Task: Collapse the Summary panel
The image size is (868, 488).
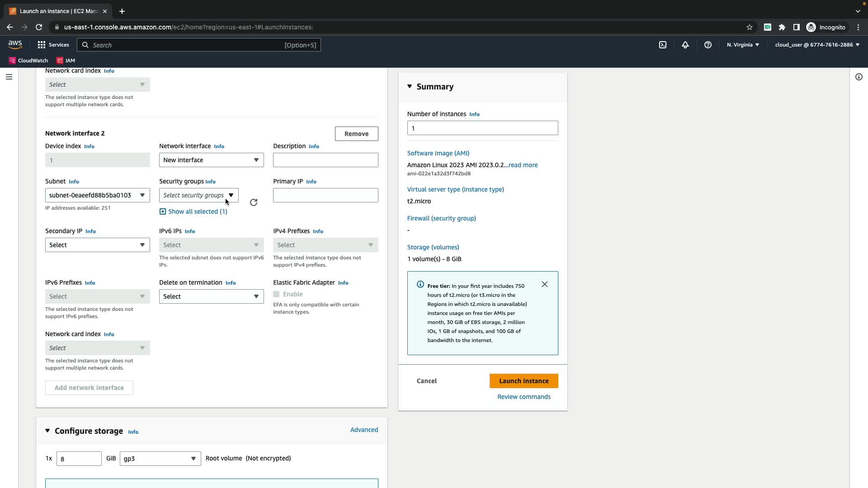Action: click(410, 86)
